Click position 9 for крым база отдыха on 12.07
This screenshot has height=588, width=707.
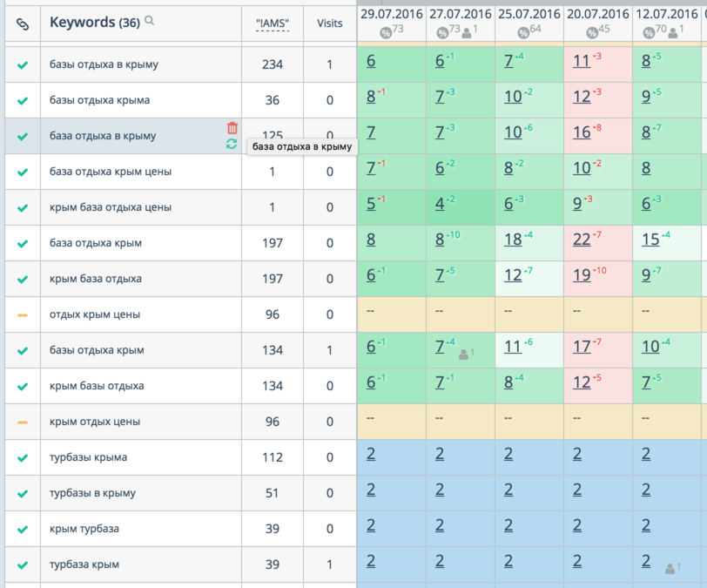click(646, 275)
